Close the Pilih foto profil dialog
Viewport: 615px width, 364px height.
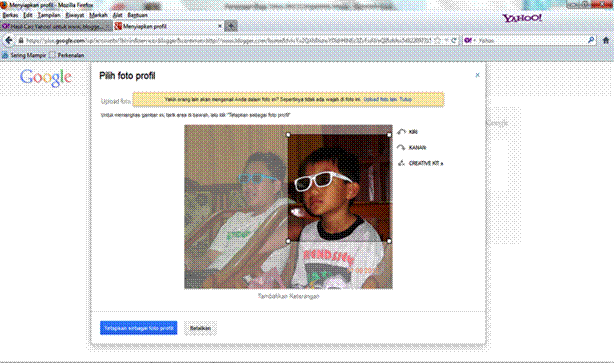click(477, 75)
